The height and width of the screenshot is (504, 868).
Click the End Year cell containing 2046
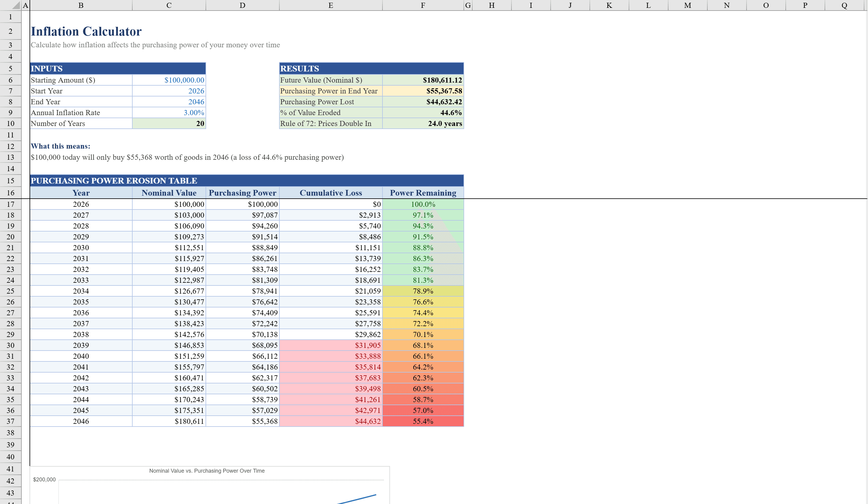[168, 102]
